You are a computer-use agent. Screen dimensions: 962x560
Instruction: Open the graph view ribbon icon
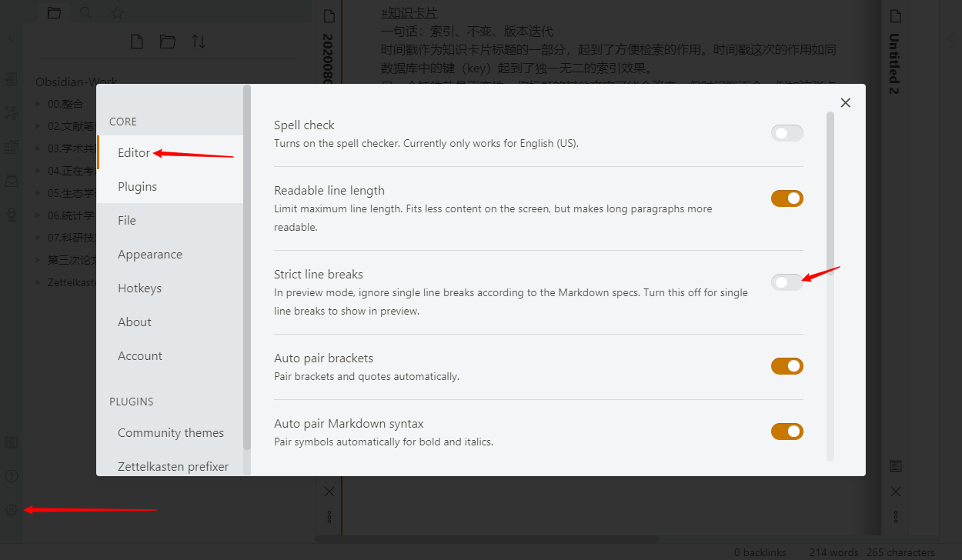click(x=12, y=112)
